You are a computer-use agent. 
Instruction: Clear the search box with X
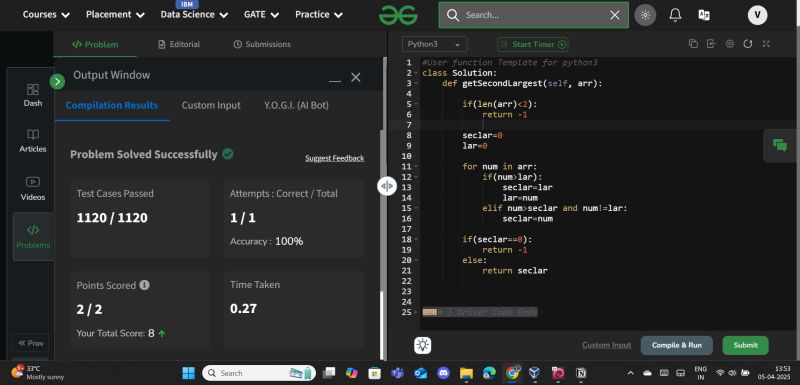(615, 15)
